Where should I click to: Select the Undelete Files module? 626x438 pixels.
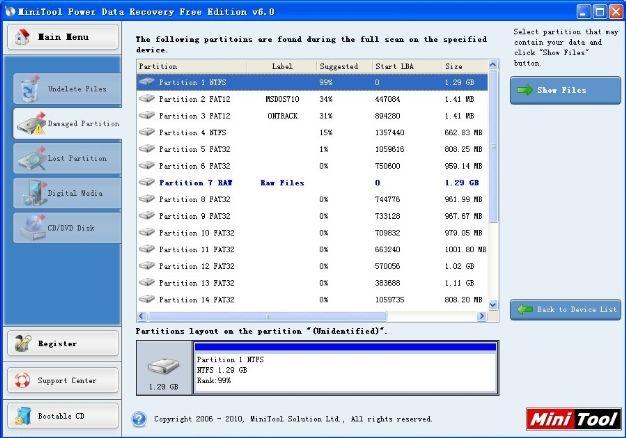(67, 89)
